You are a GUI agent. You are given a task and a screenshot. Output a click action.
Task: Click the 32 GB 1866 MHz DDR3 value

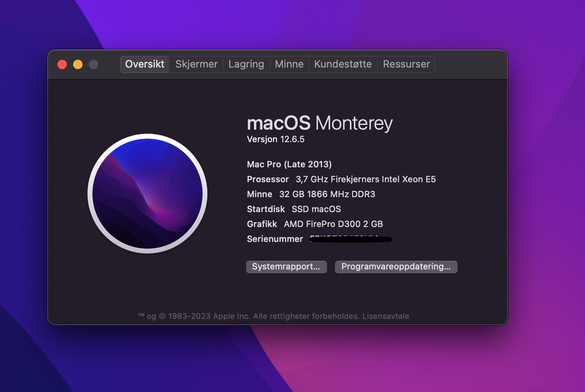click(327, 194)
